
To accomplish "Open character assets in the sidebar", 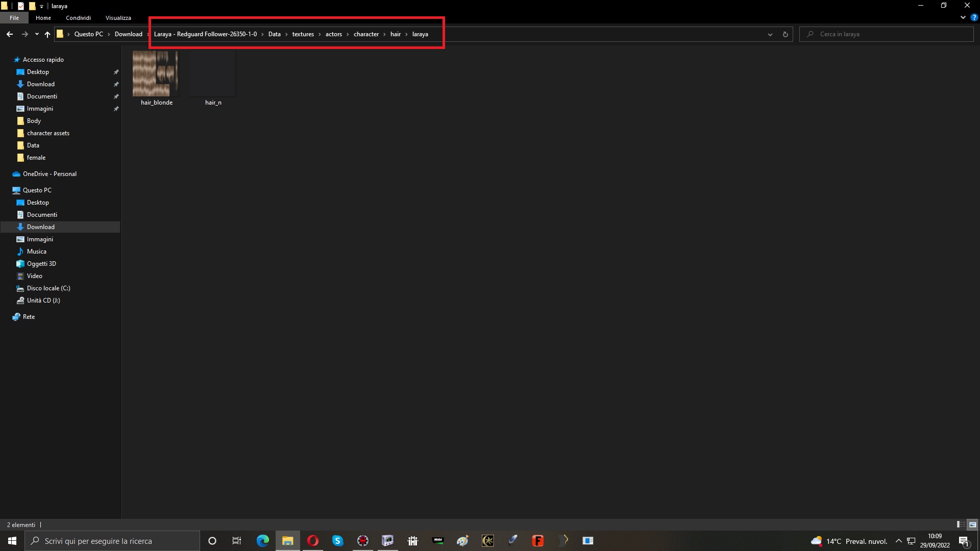I will coord(48,133).
